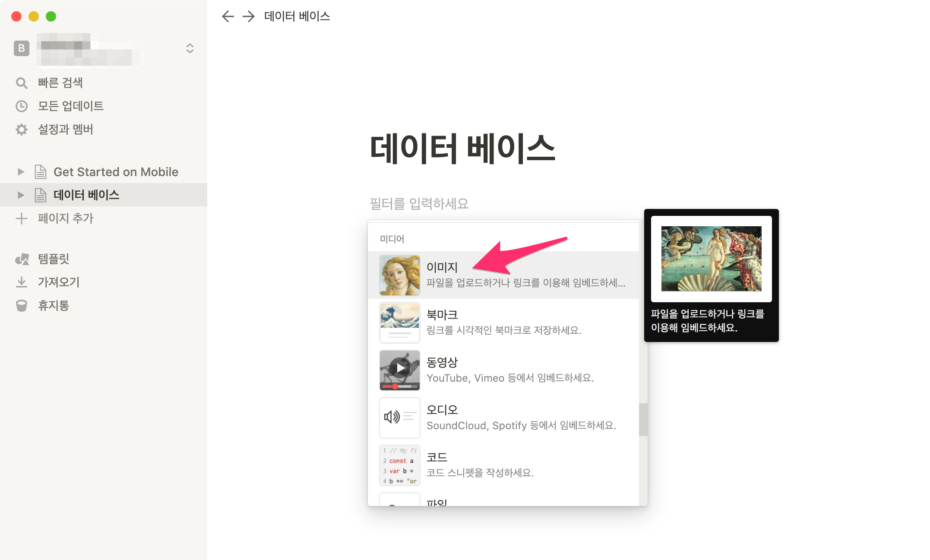Image resolution: width=930 pixels, height=560 pixels.
Task: Click the block menu scrollbar thumb
Action: click(x=643, y=419)
